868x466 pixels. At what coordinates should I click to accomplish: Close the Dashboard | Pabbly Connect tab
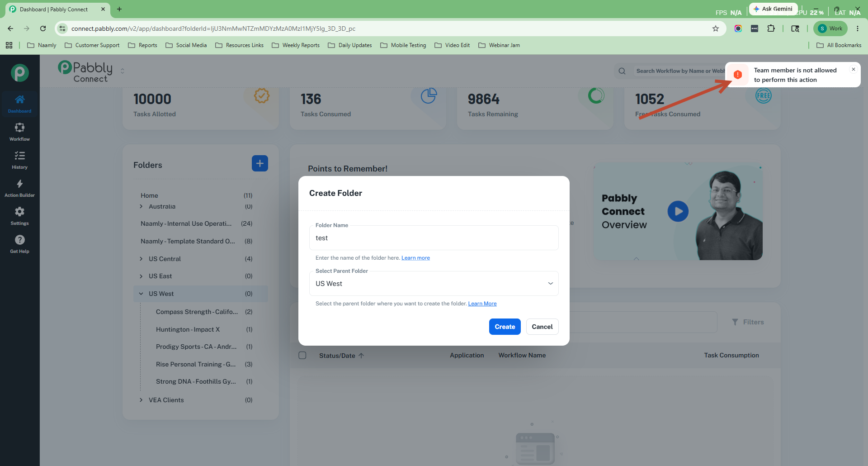[103, 9]
